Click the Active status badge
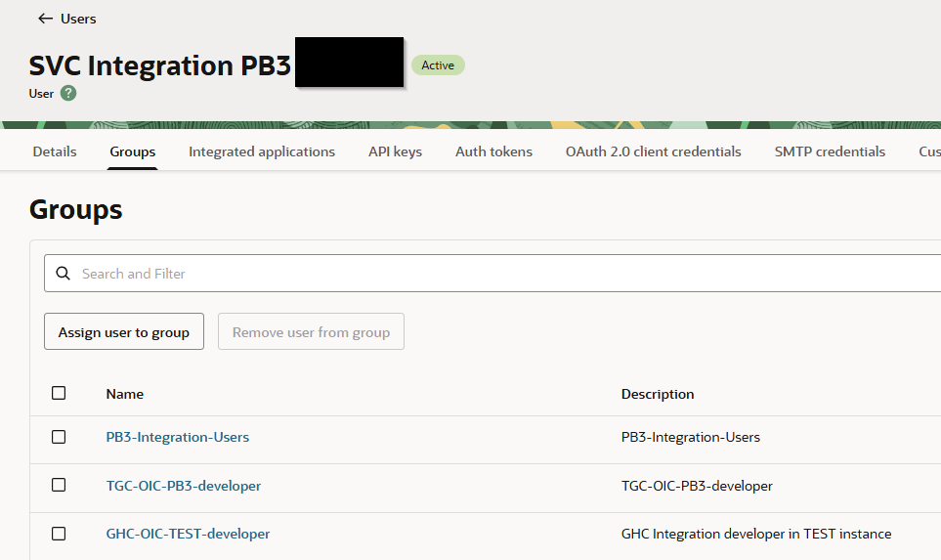 (438, 65)
